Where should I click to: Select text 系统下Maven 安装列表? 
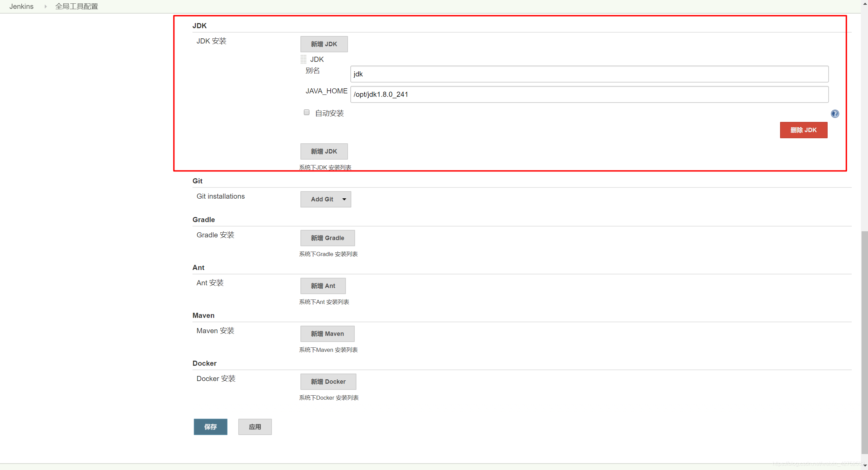328,350
